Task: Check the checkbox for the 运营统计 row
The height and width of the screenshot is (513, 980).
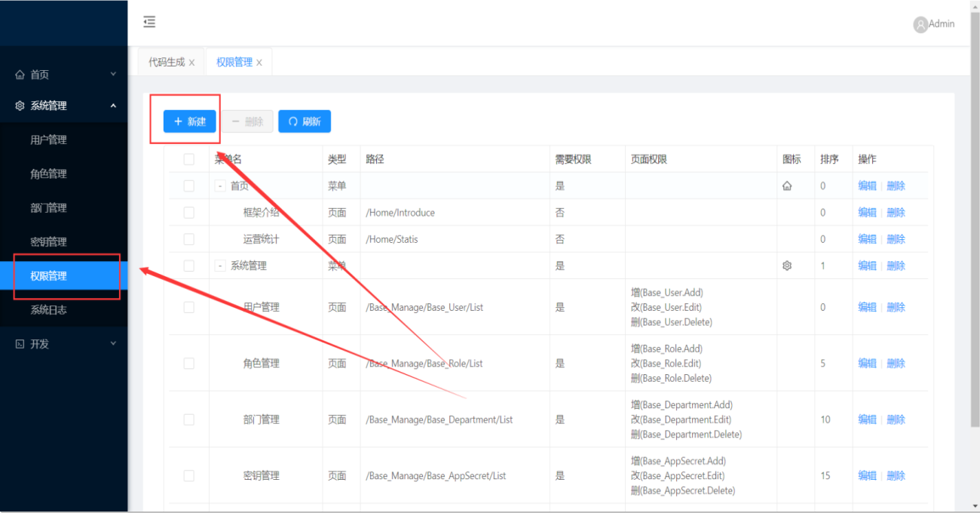Action: [x=188, y=239]
